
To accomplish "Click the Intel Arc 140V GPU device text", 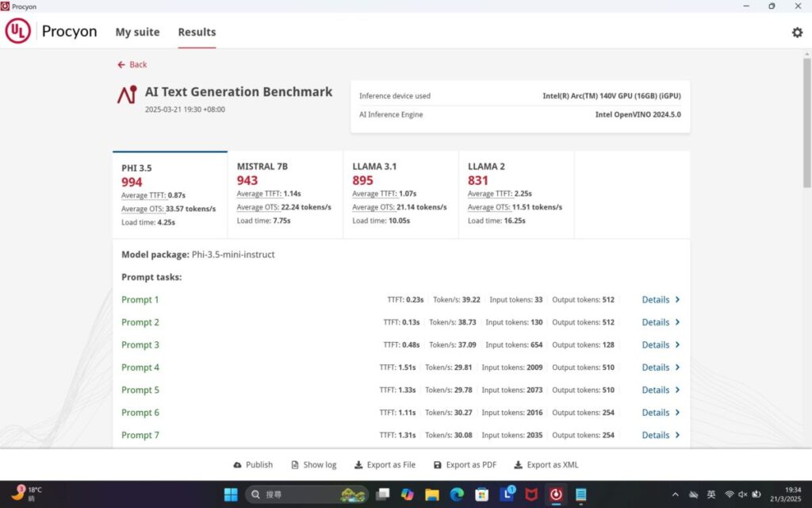I will [611, 96].
